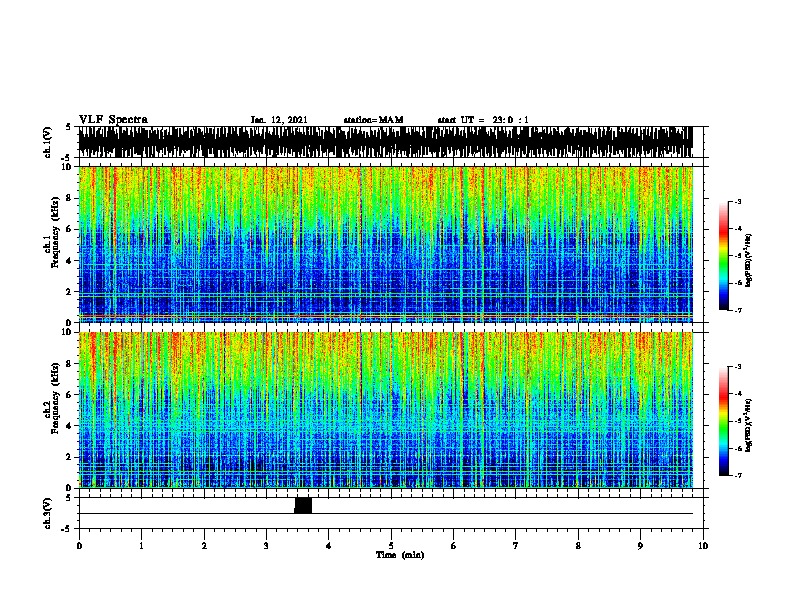Click the "ch.3(V)" axis label
This screenshot has width=792, height=612.
tap(48, 513)
